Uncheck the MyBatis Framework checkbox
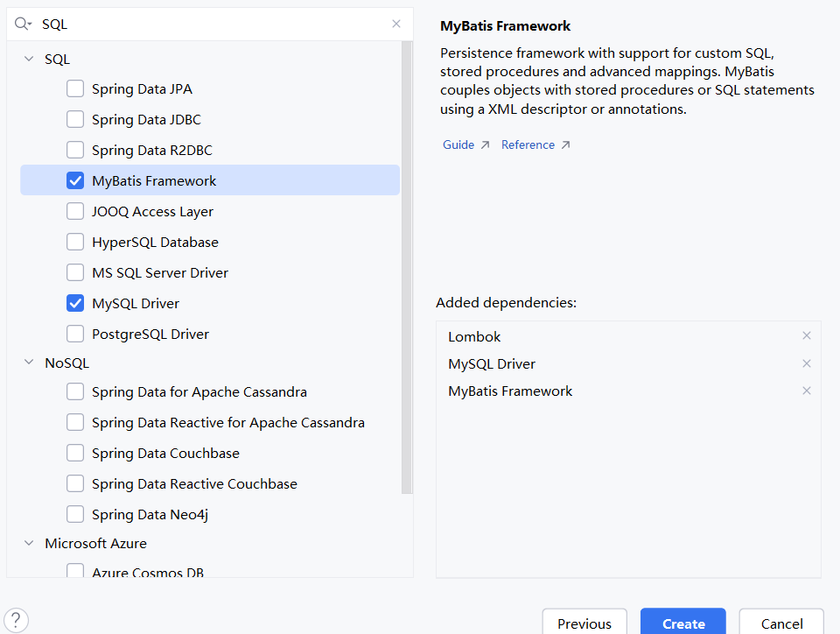This screenshot has width=840, height=634. [76, 181]
